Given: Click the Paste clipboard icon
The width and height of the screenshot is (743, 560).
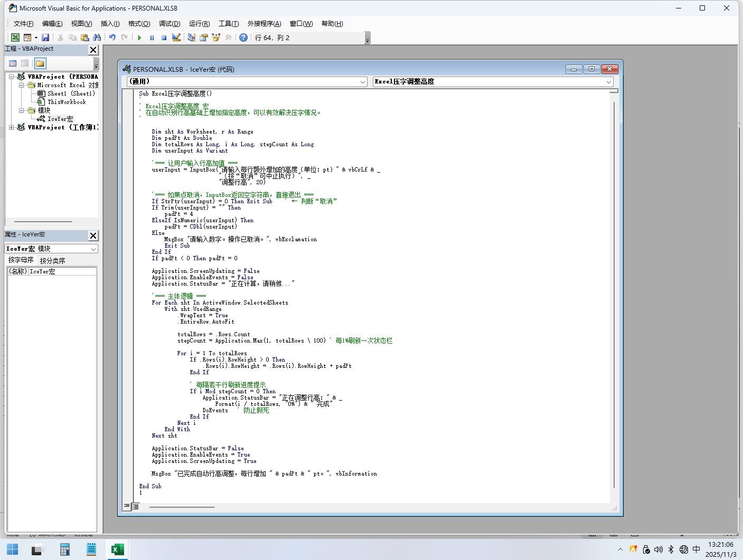Looking at the screenshot, I should point(84,37).
